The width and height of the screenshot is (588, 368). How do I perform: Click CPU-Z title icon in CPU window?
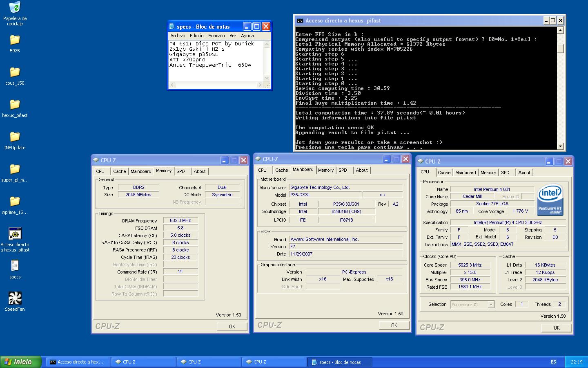point(421,162)
